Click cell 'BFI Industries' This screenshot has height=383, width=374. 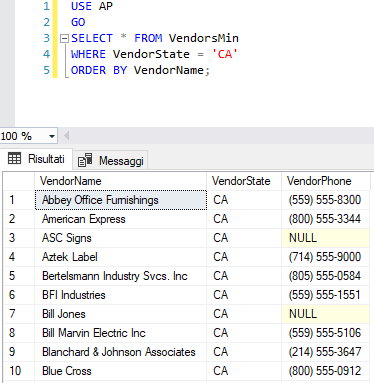(x=121, y=295)
